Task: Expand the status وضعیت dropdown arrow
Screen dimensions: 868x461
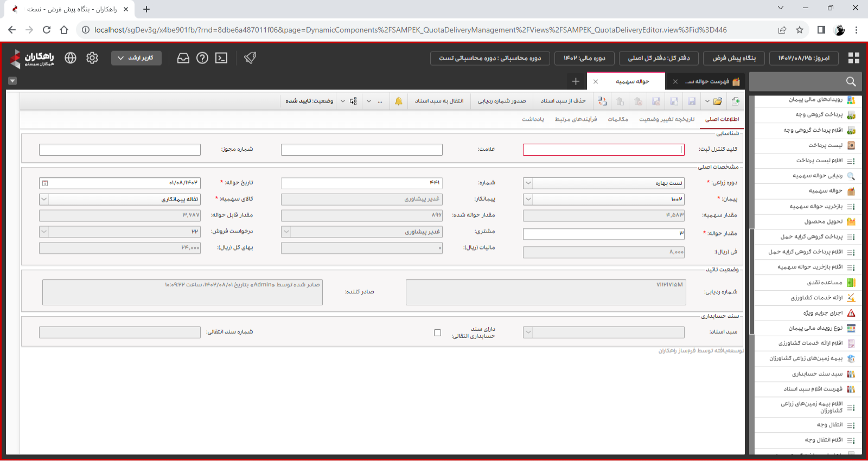Action: pyautogui.click(x=342, y=101)
